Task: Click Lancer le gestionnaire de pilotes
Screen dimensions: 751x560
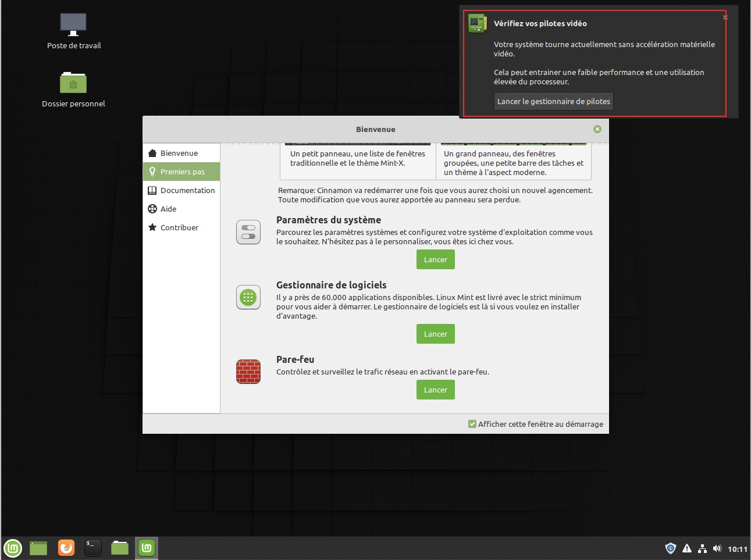Action: (x=553, y=101)
